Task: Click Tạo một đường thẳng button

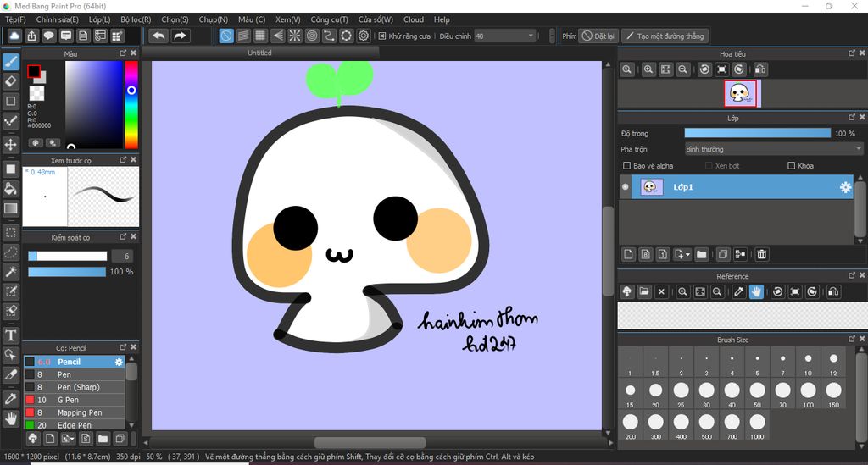Action: point(665,36)
